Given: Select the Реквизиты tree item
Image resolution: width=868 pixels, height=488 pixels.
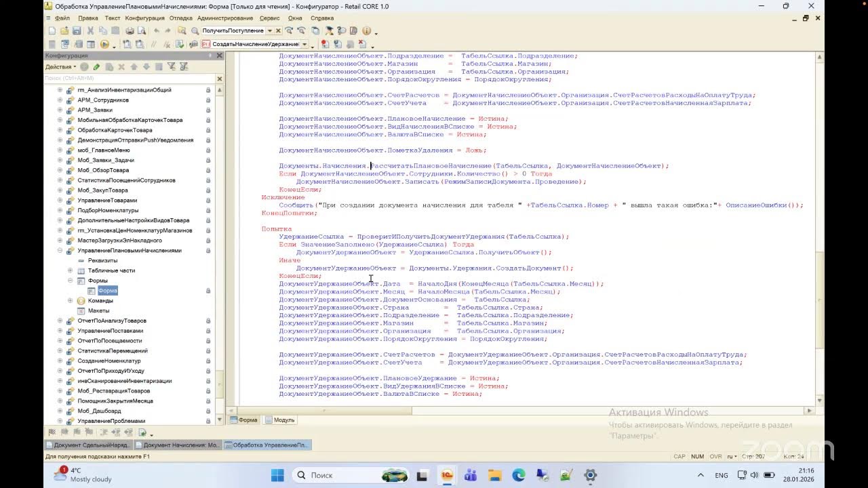Looking at the screenshot, I should click(102, 260).
